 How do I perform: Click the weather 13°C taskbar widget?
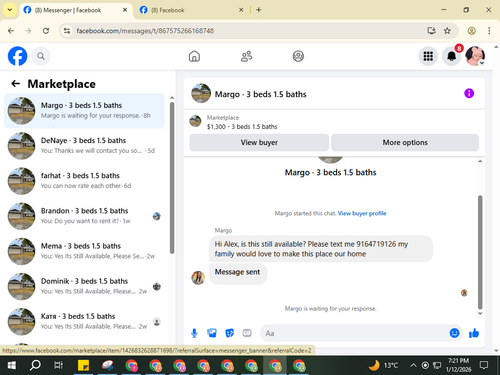coord(384,366)
